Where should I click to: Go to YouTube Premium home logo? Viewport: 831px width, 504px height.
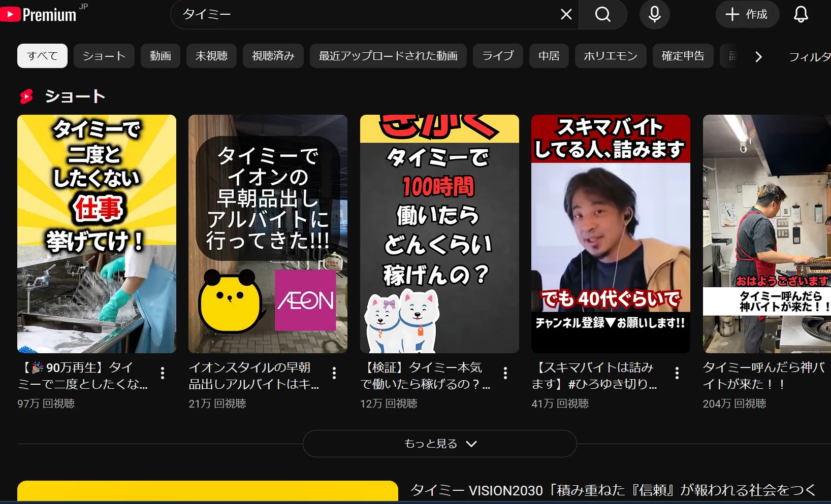point(39,14)
